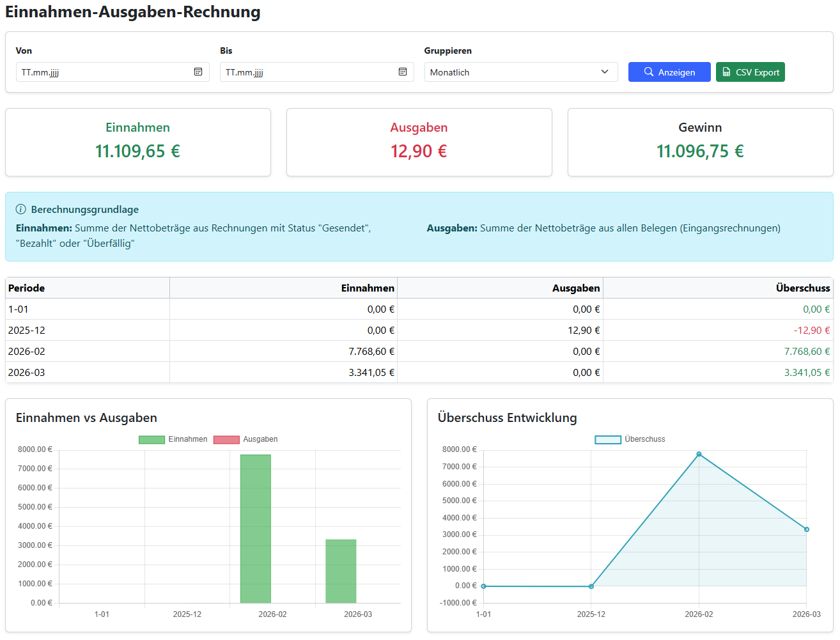
Task: Click the Von date input field
Action: [x=102, y=72]
